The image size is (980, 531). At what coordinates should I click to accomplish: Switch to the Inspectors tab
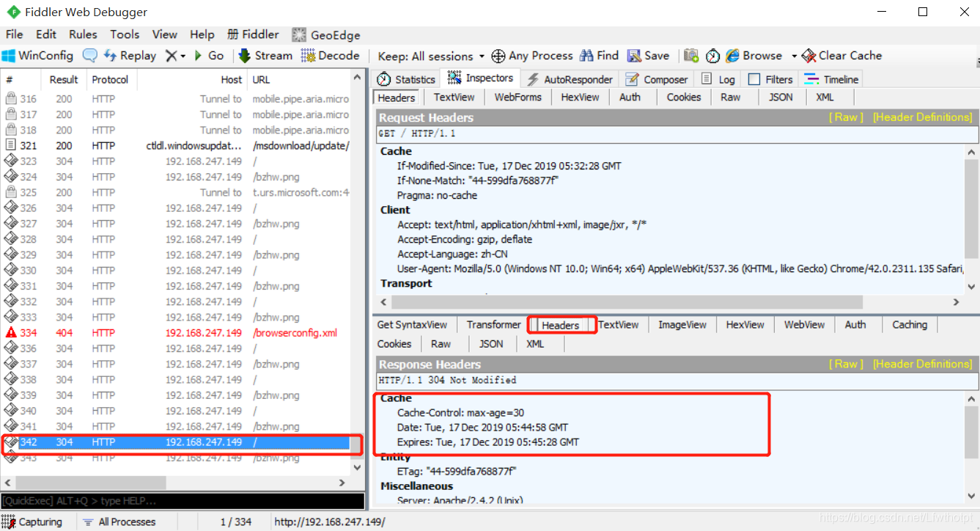(x=480, y=78)
